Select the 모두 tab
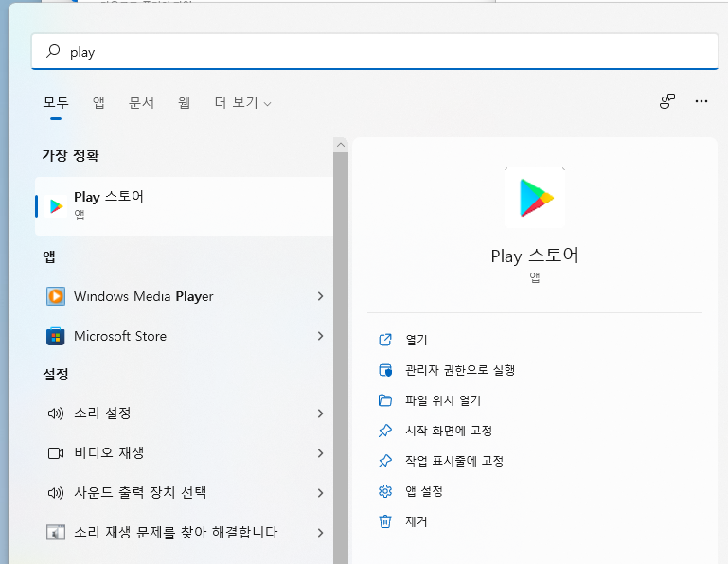 (x=56, y=102)
